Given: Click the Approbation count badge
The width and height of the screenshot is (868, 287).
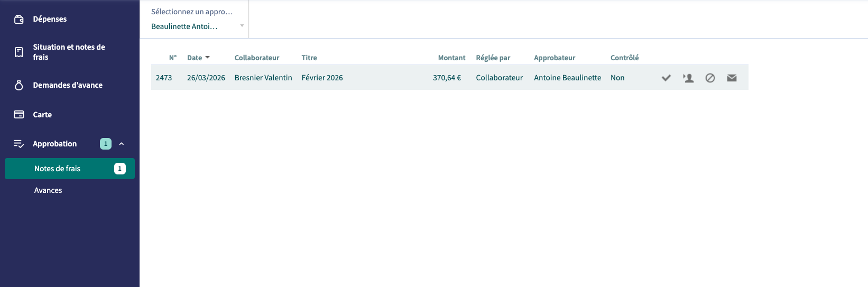Looking at the screenshot, I should tap(106, 144).
